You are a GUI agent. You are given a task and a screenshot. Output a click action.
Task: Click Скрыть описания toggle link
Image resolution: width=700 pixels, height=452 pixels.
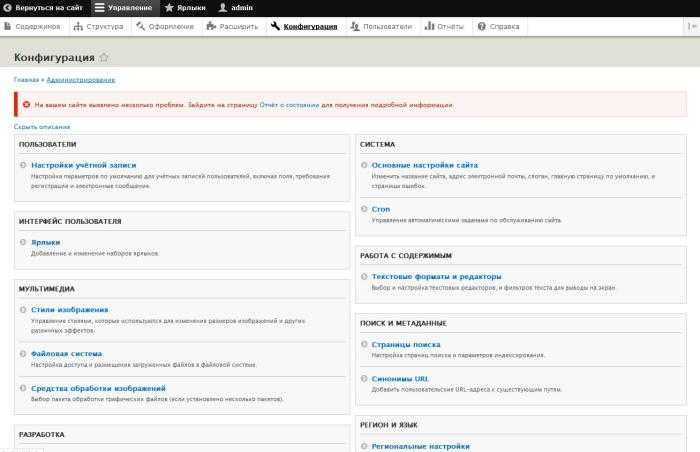click(x=42, y=127)
